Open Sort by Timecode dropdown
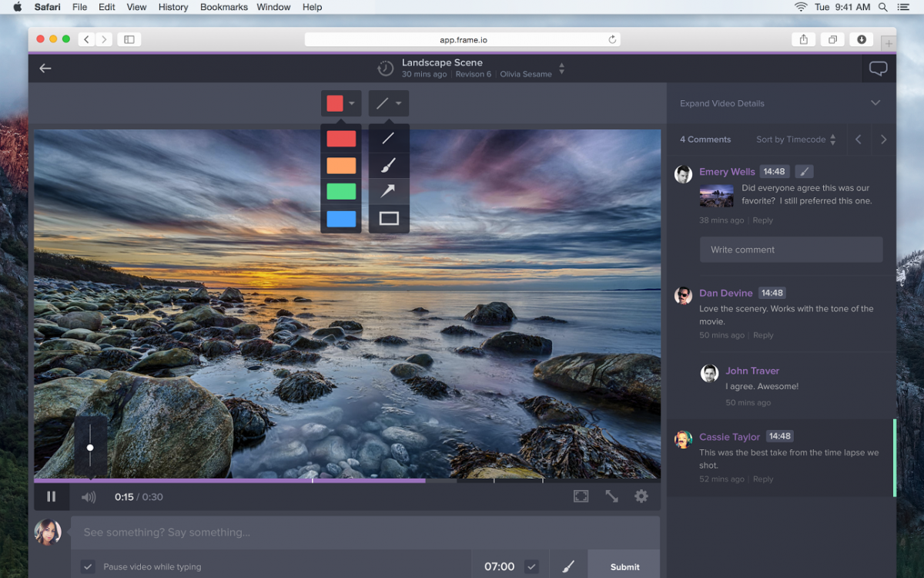924x578 pixels. point(795,139)
